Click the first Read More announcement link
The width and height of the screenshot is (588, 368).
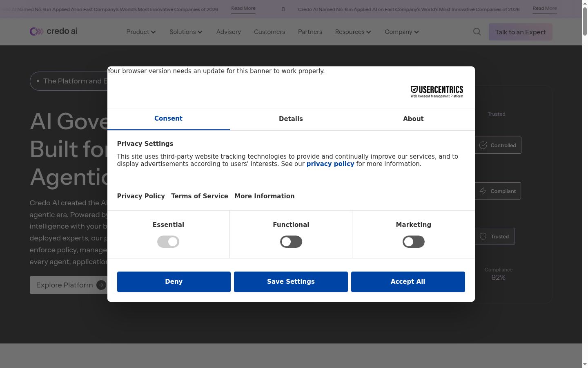[243, 9]
